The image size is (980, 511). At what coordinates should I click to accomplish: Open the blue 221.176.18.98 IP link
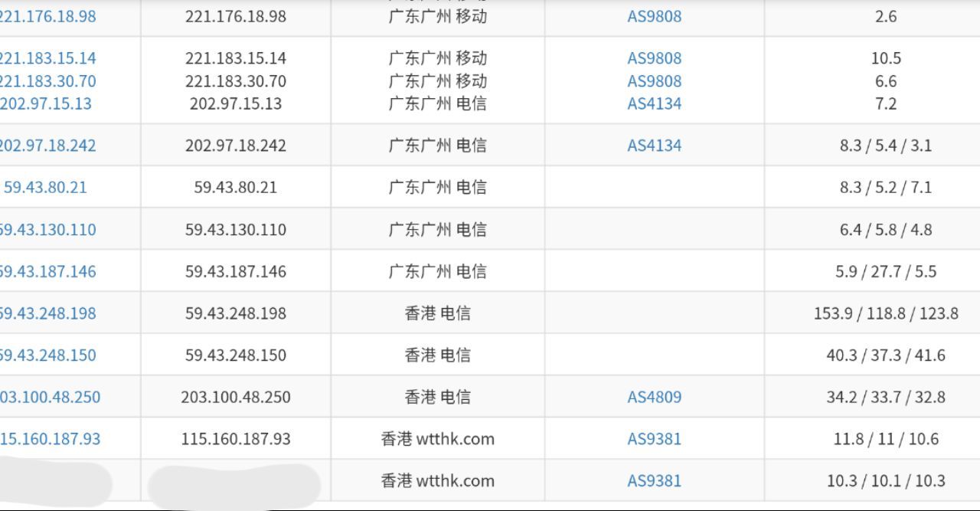pyautogui.click(x=47, y=16)
